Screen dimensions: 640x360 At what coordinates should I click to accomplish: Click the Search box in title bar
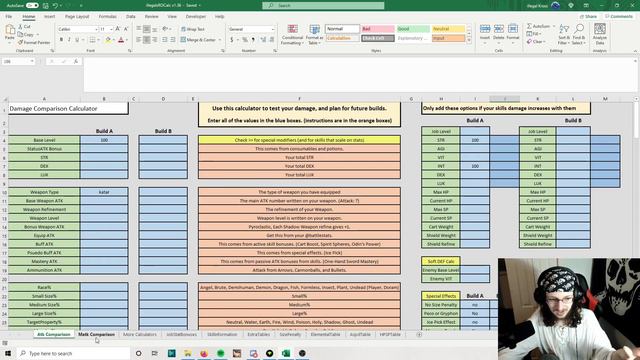click(x=323, y=6)
